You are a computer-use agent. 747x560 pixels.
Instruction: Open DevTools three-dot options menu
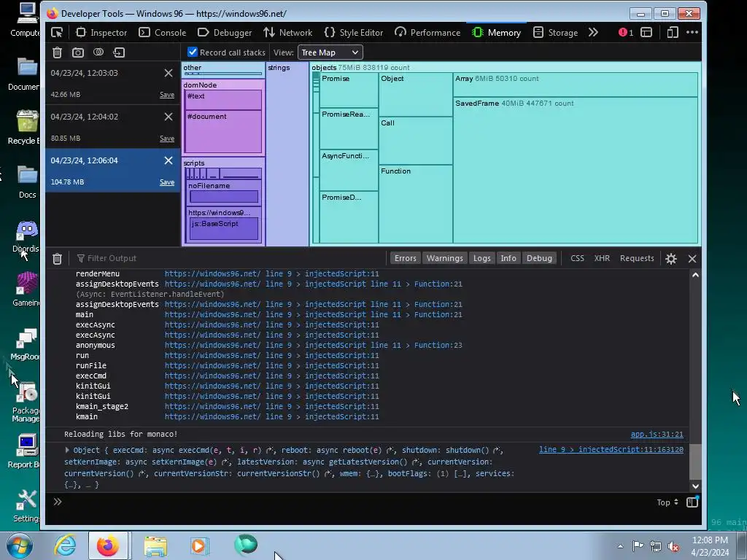pyautogui.click(x=692, y=32)
